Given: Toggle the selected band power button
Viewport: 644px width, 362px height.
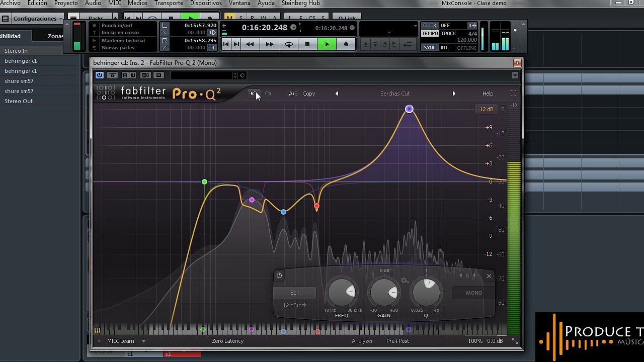Looking at the screenshot, I should click(x=279, y=276).
